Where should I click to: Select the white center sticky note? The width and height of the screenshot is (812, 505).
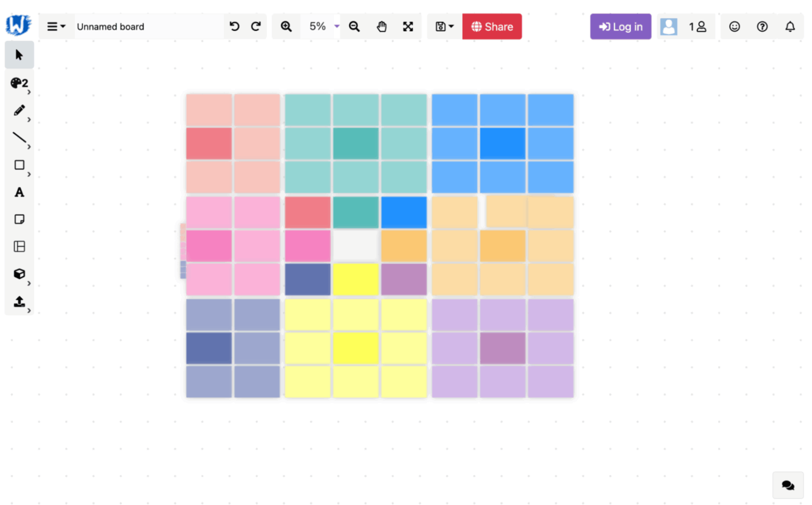[x=356, y=246]
